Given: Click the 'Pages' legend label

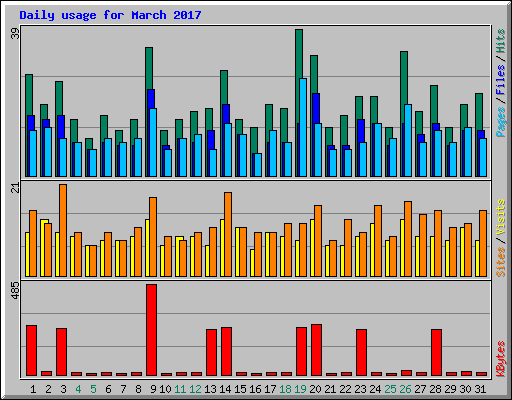Looking at the screenshot, I should (500, 121).
